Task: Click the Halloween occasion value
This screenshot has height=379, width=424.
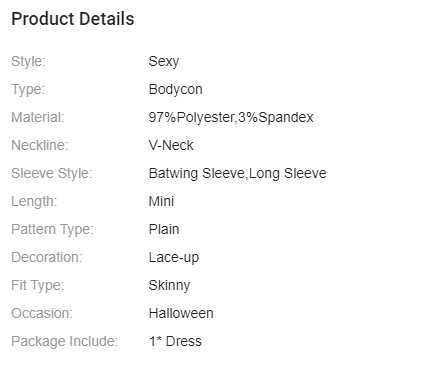Action: 181,313
